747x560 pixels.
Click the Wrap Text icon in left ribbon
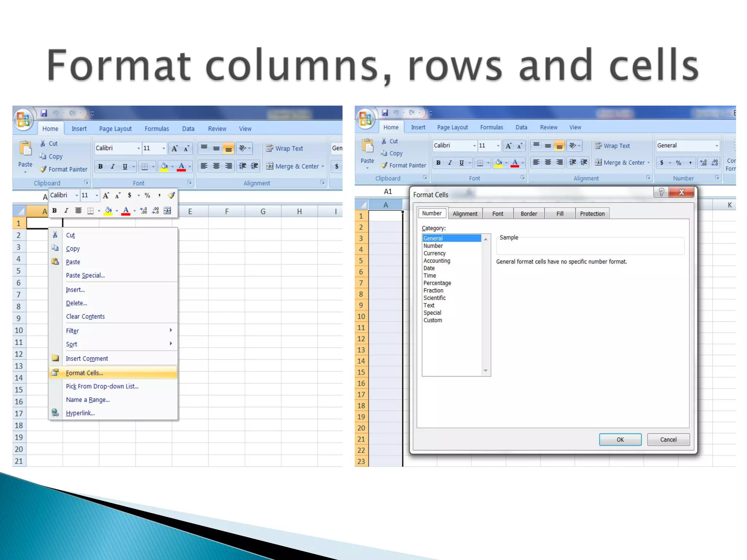coord(270,148)
